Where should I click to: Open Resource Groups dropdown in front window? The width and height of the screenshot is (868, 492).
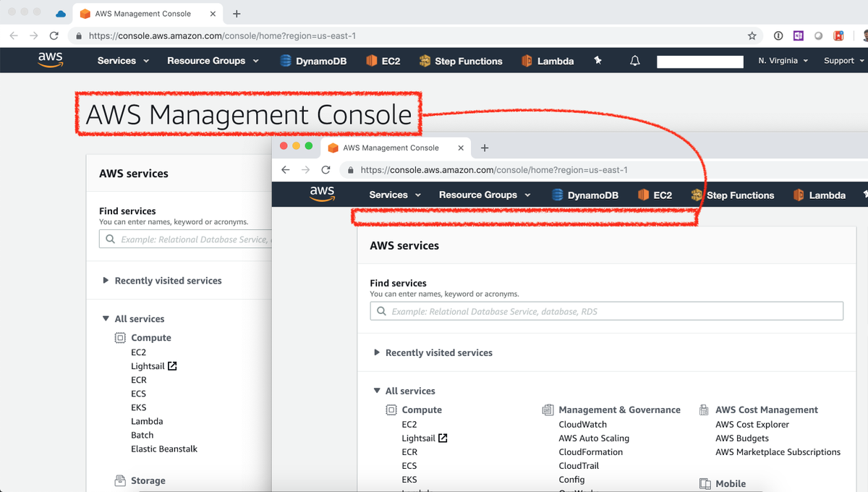485,195
